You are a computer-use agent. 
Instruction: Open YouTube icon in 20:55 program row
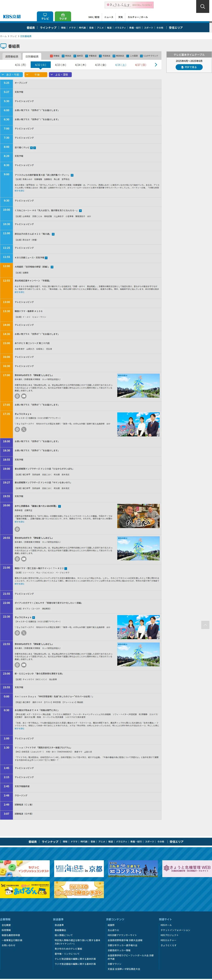23,559
